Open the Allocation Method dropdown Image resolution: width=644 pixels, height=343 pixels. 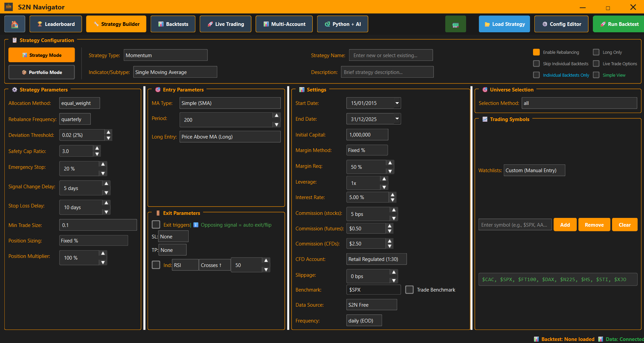(x=79, y=103)
